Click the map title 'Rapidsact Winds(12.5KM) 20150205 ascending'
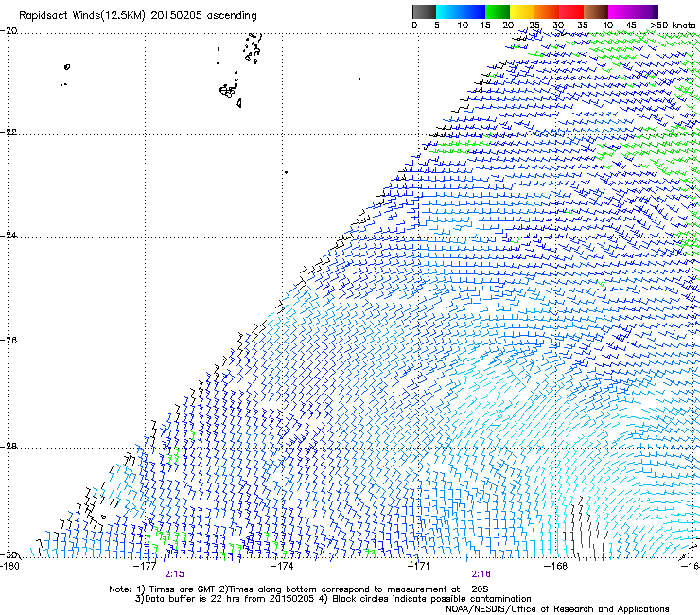Image resolution: width=700 pixels, height=615 pixels. tap(138, 16)
